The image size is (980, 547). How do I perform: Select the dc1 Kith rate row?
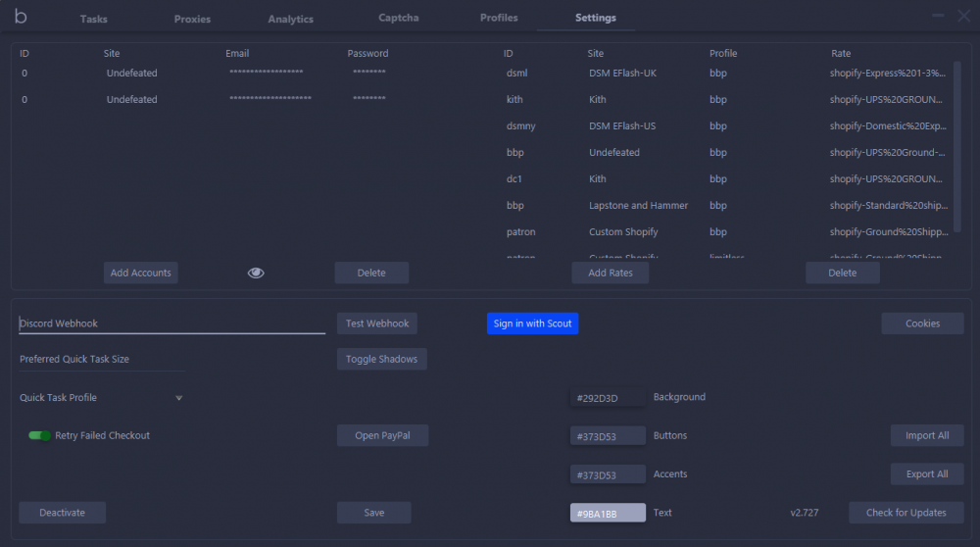pos(726,178)
